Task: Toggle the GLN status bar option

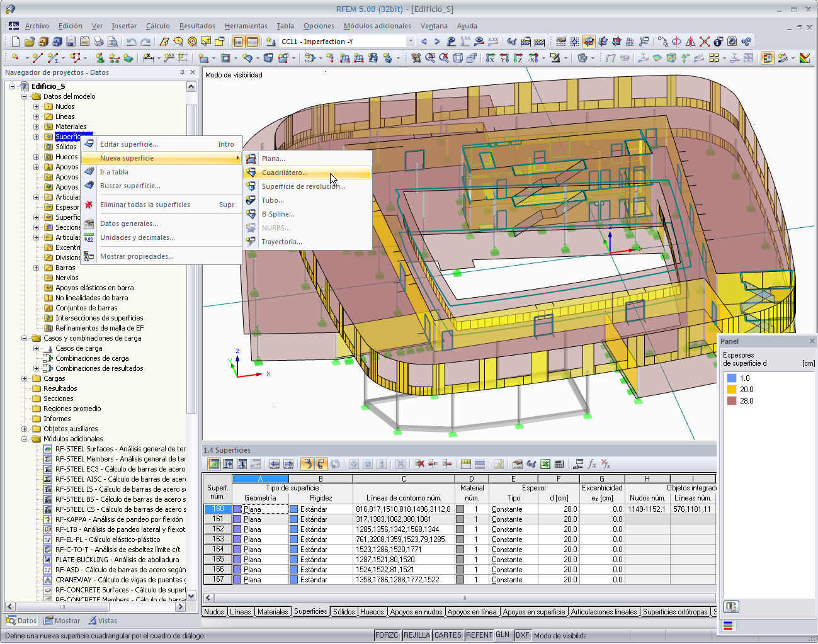Action: coord(503,635)
